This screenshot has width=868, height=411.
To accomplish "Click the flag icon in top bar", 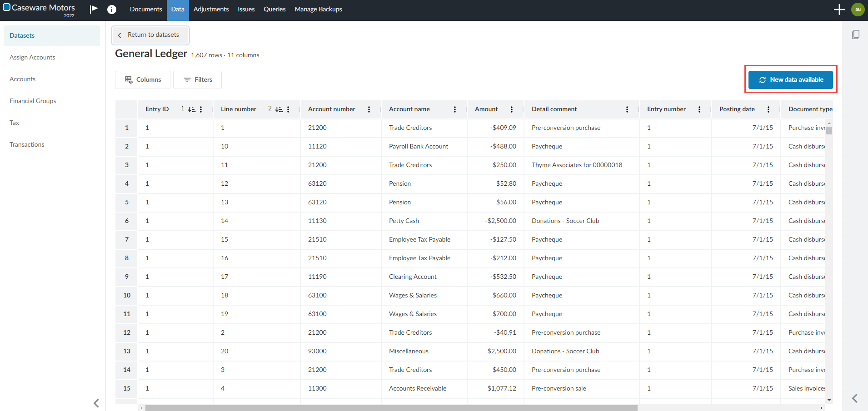I will tap(94, 9).
